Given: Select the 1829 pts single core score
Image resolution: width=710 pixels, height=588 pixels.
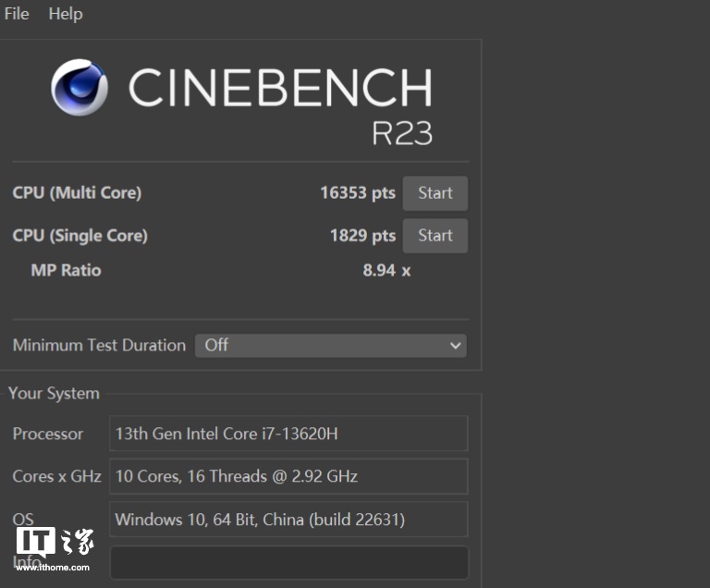Looking at the screenshot, I should 362,236.
